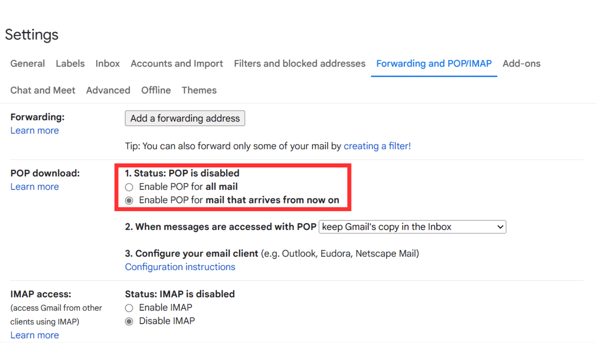
Task: View Filters and blocked addresses settings
Action: 299,63
